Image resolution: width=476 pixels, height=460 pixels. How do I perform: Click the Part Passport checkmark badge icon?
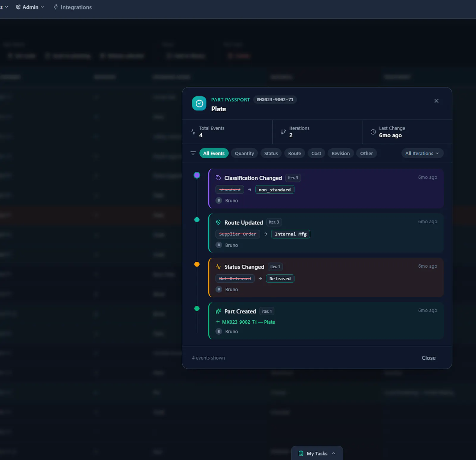(x=199, y=103)
